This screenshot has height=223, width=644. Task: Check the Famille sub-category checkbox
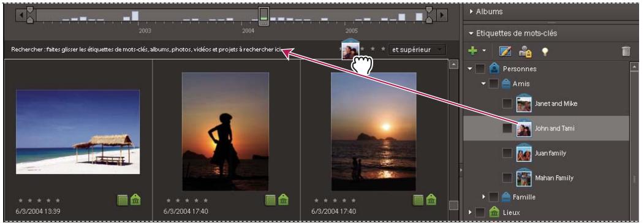pyautogui.click(x=494, y=197)
